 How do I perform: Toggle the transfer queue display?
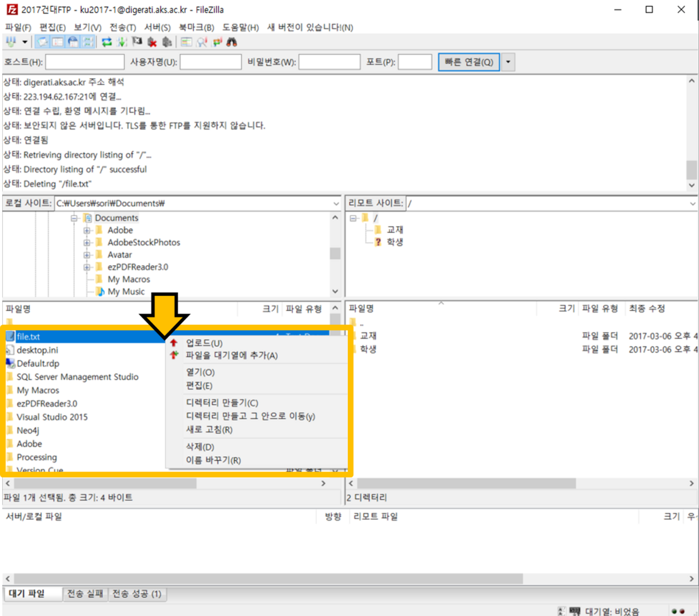(88, 42)
